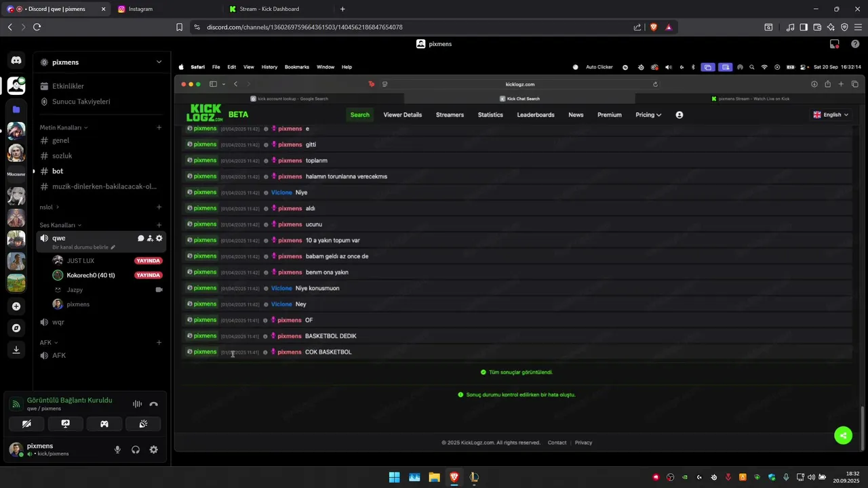Disconnect from voice call

pyautogui.click(x=154, y=404)
